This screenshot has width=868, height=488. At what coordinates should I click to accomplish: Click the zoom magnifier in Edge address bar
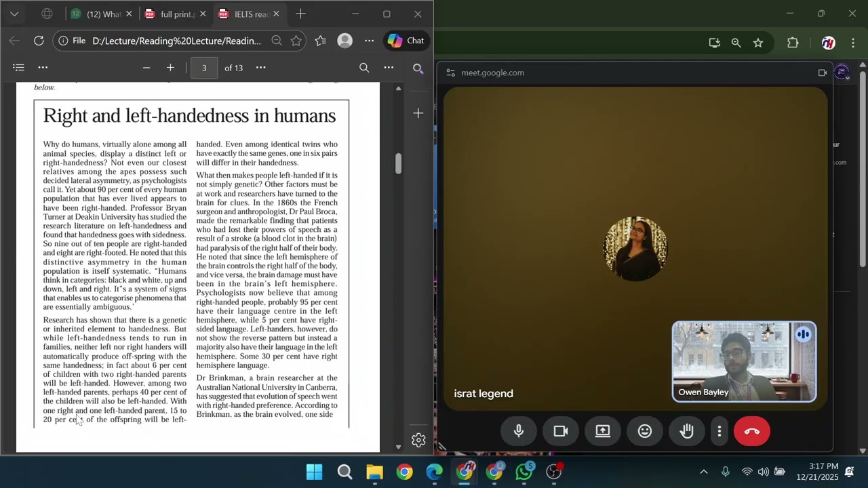pos(277,41)
